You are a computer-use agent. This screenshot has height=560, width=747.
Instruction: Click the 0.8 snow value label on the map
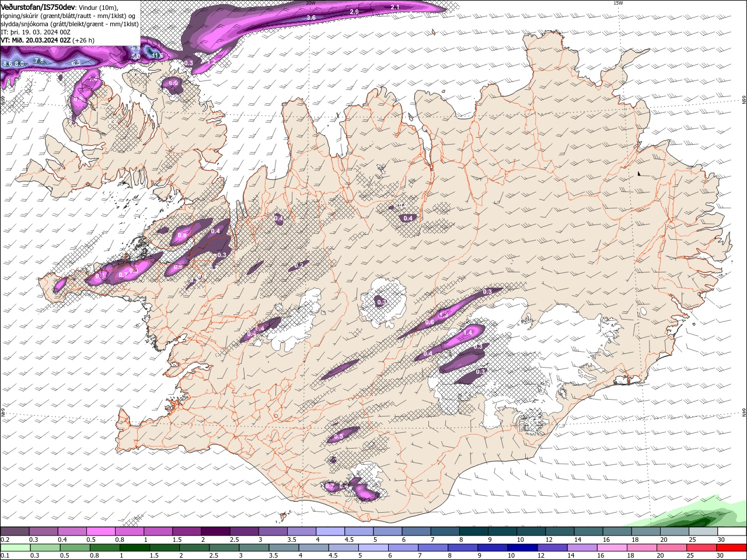click(182, 235)
